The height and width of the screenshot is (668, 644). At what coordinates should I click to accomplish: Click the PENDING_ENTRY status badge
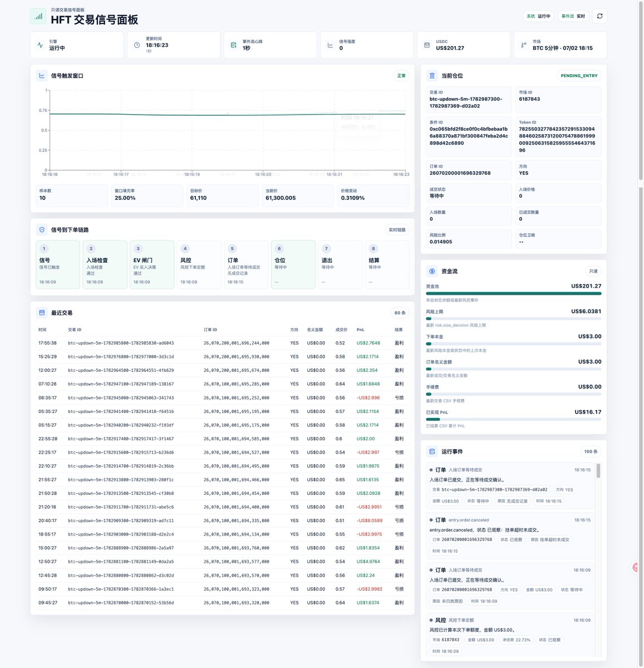click(x=579, y=76)
